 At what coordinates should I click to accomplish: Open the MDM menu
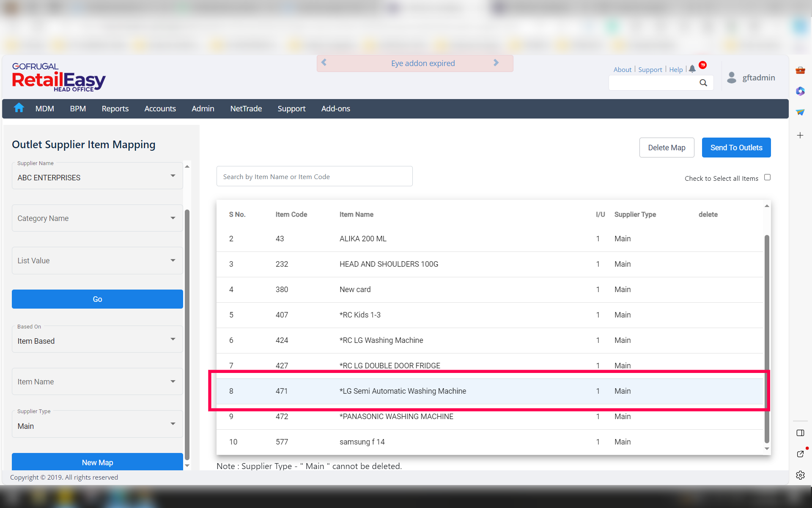[x=44, y=109]
